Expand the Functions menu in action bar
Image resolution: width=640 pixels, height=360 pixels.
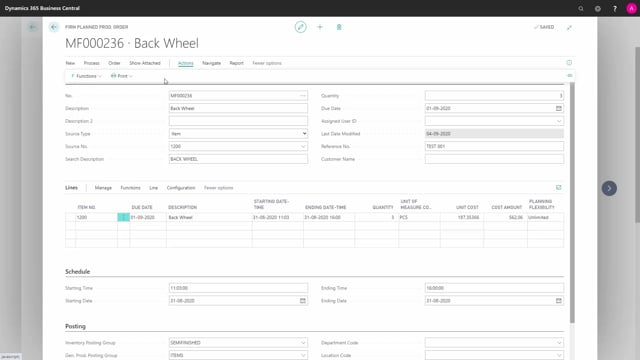86,76
